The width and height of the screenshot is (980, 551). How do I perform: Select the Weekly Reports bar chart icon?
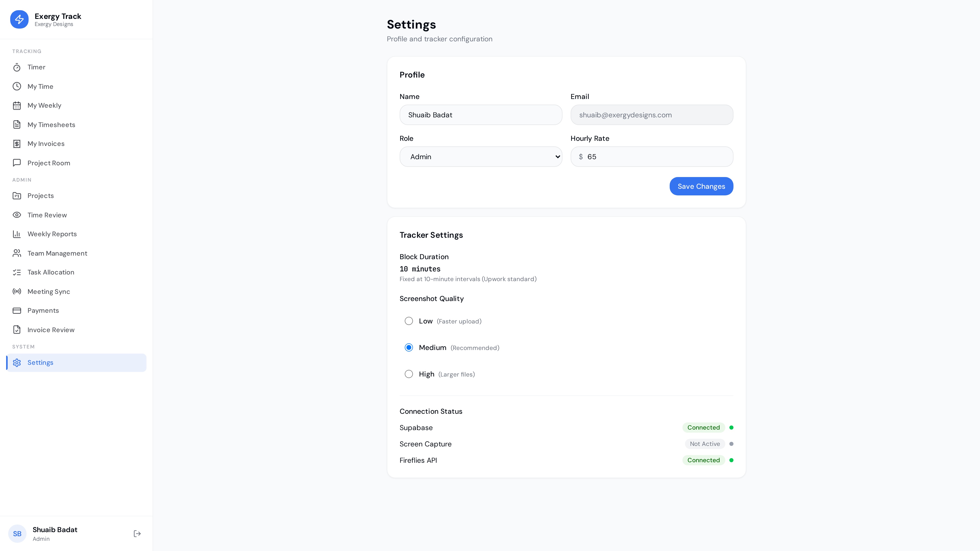click(17, 234)
